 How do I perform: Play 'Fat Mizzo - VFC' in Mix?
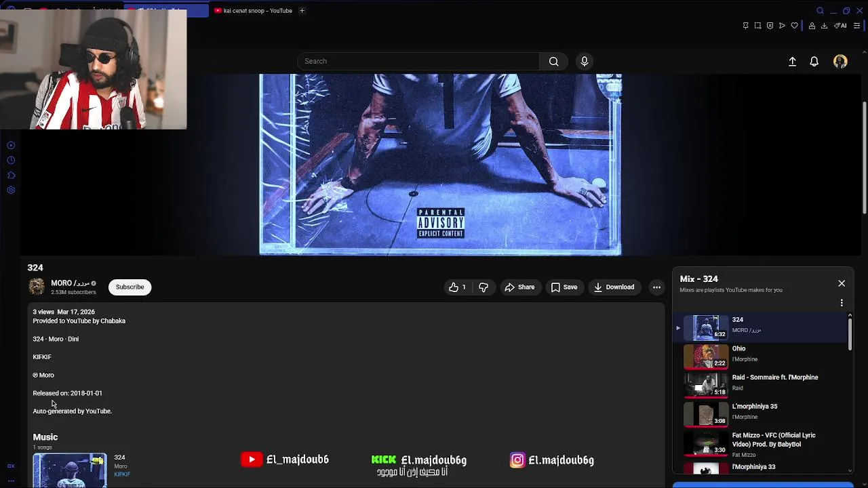click(761, 443)
